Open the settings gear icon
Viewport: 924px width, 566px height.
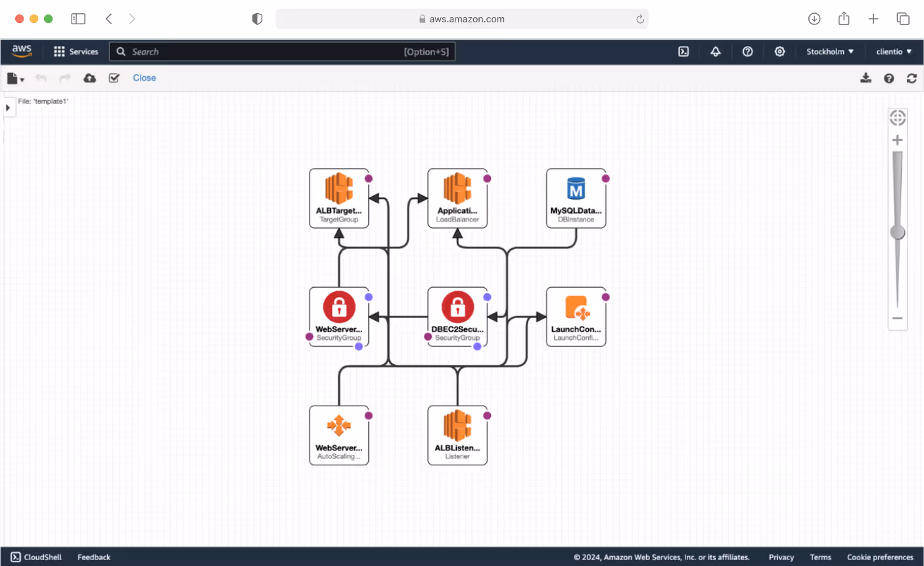(x=779, y=51)
